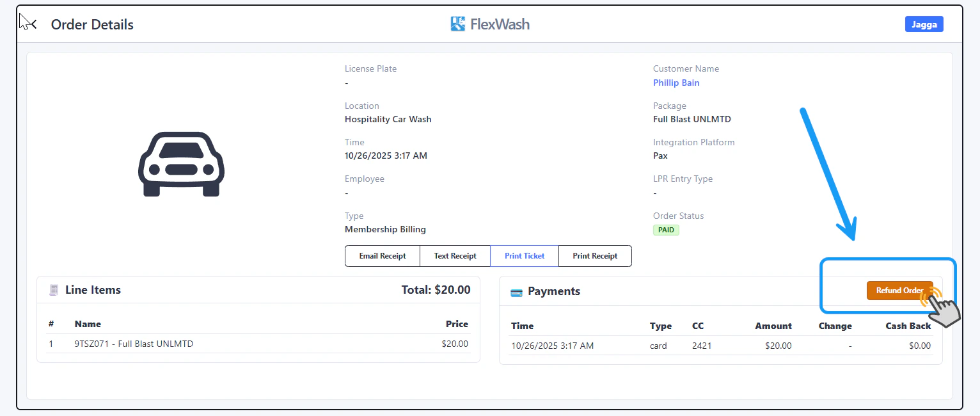
Task: Open the Jagga user button
Action: click(x=924, y=24)
